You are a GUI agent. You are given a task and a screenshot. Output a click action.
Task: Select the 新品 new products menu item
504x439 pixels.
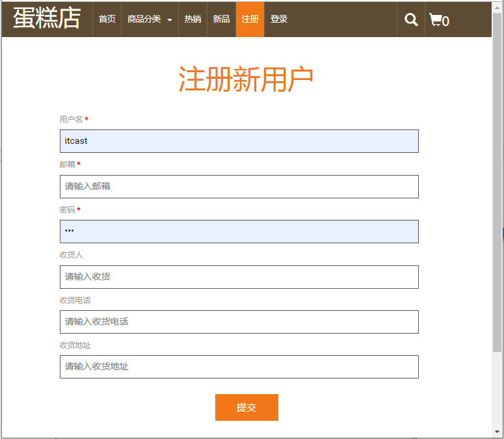[x=221, y=20]
